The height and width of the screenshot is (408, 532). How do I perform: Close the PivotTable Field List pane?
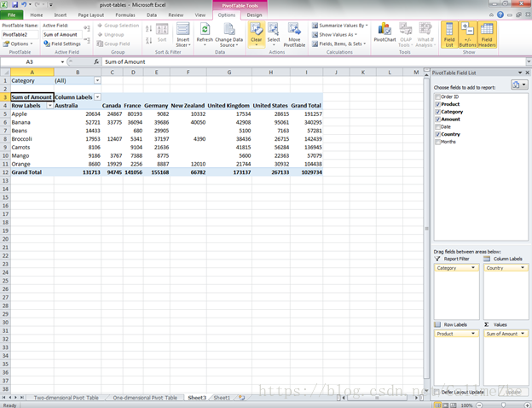click(527, 73)
